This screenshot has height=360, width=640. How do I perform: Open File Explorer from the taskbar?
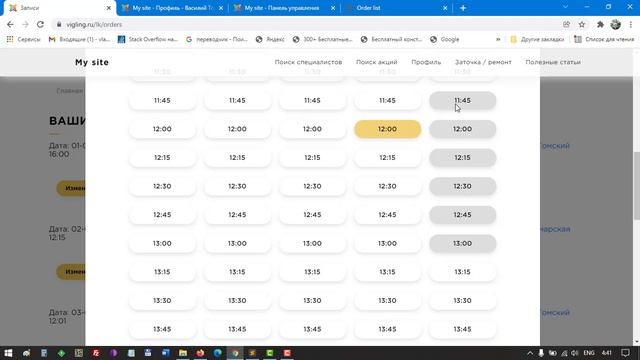pos(183,353)
